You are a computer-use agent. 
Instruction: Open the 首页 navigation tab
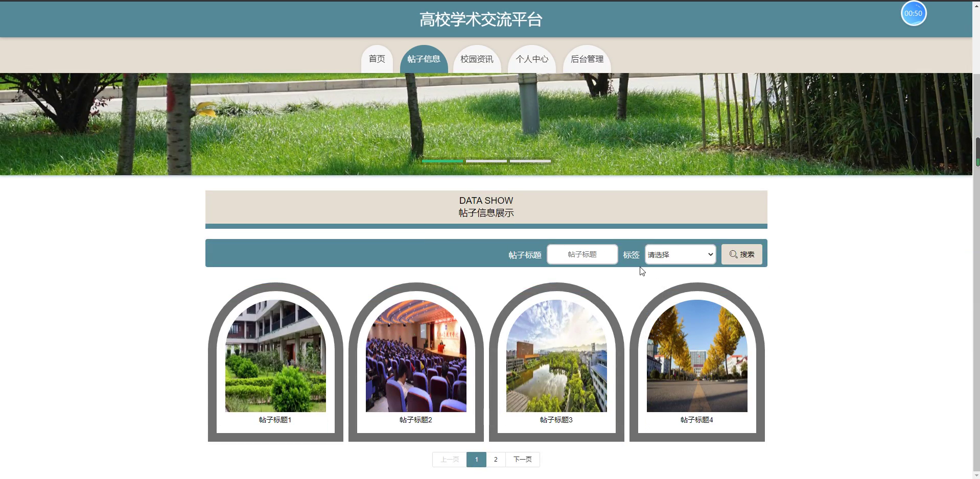click(377, 59)
